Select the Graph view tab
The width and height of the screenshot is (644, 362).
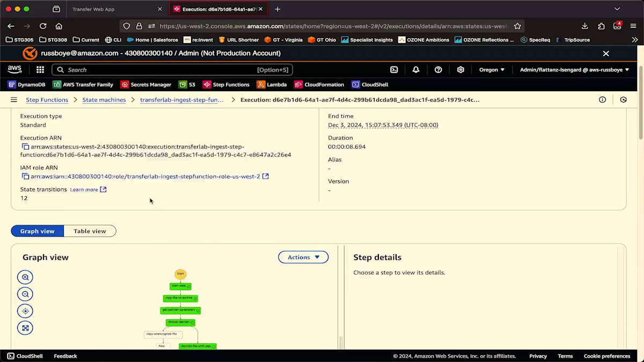(37, 231)
